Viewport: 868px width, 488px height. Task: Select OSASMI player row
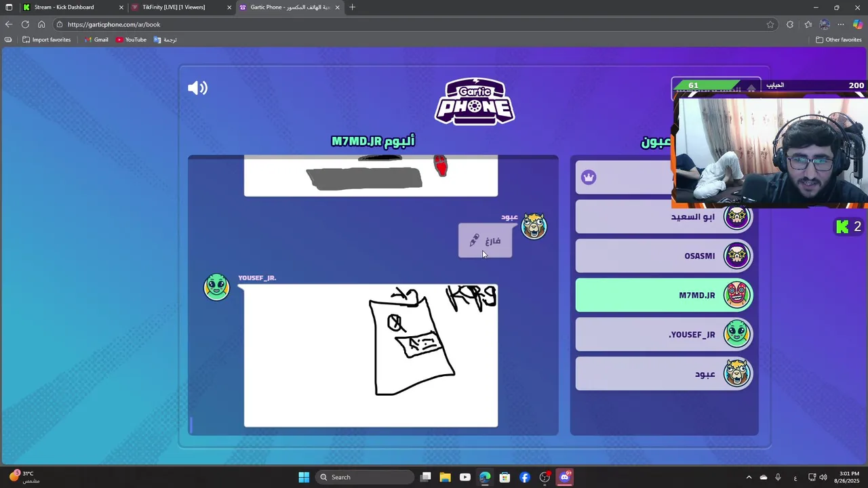pos(664,256)
